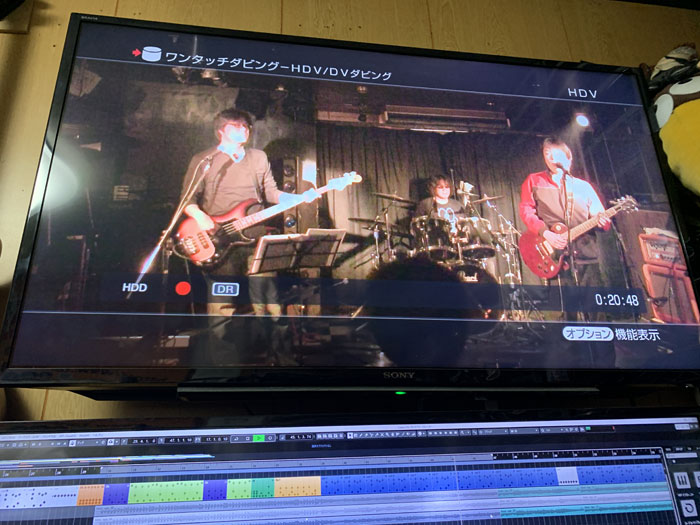Select the first purple MIDI clip after orange
This screenshot has width=700, height=525.
pyautogui.click(x=116, y=494)
